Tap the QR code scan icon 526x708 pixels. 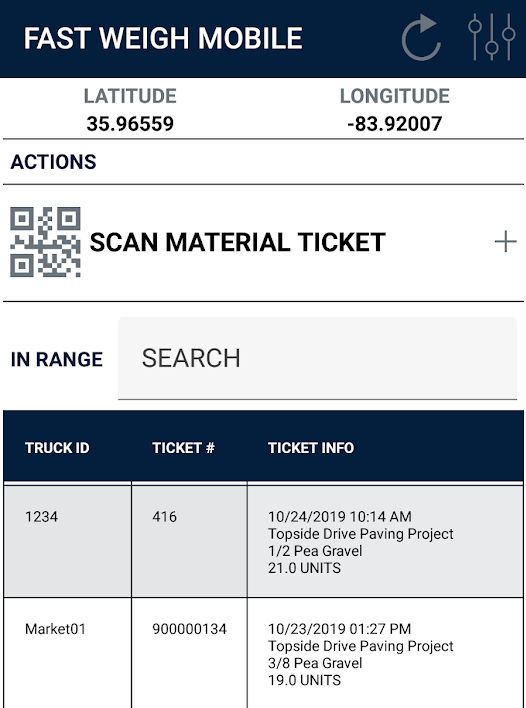(x=45, y=242)
